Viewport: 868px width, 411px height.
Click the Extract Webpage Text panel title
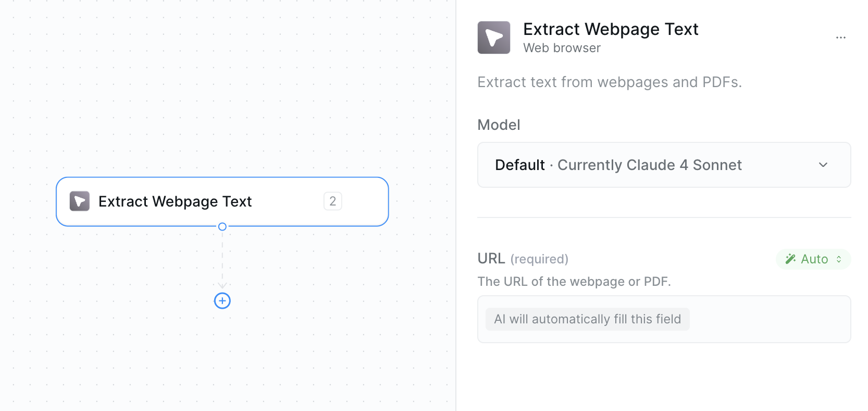pos(610,29)
